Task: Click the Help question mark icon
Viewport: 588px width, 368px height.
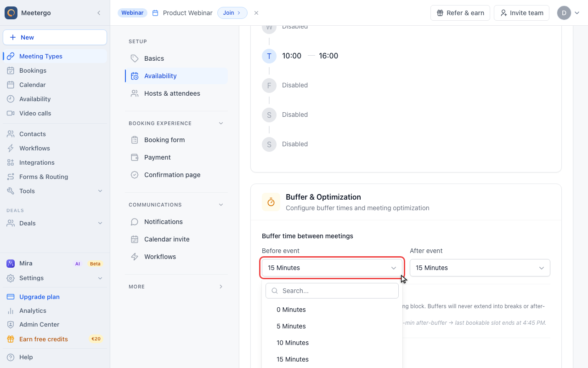Action: point(11,357)
